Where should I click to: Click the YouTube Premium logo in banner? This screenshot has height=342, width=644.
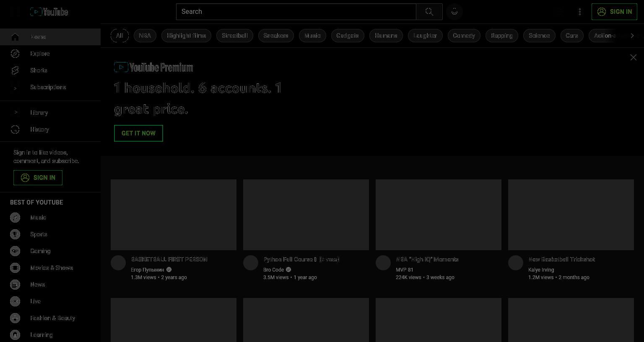pyautogui.click(x=153, y=67)
